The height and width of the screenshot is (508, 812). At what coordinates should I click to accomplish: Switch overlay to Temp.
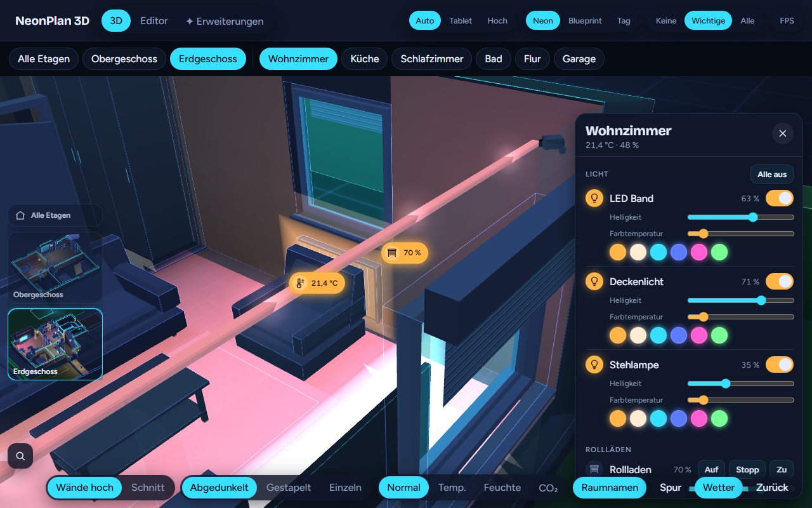[452, 488]
